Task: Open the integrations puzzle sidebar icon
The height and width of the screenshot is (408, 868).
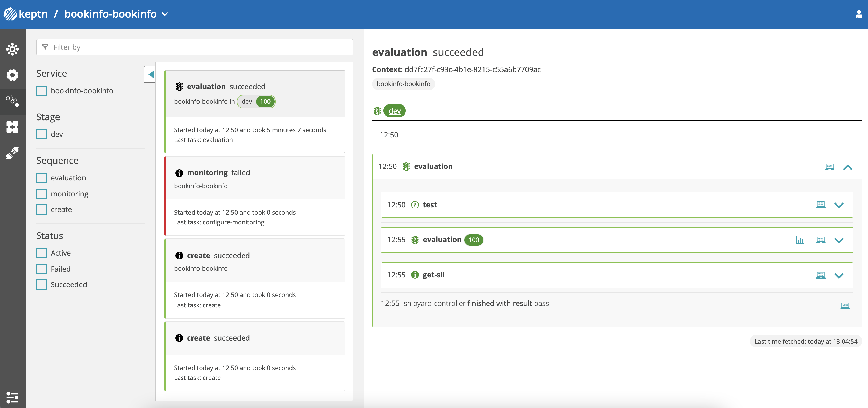Action: tap(12, 127)
